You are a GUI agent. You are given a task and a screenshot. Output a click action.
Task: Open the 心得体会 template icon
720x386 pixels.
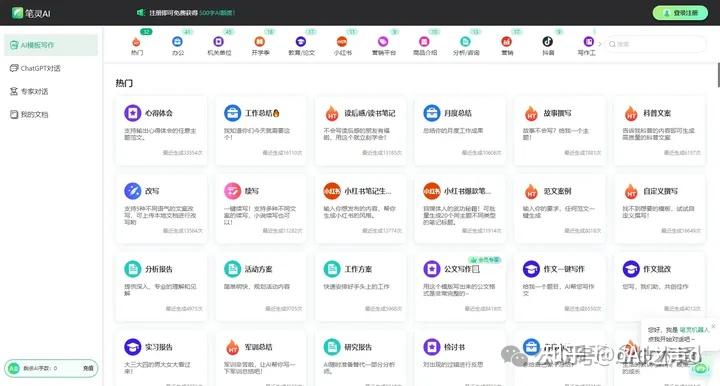pos(133,113)
